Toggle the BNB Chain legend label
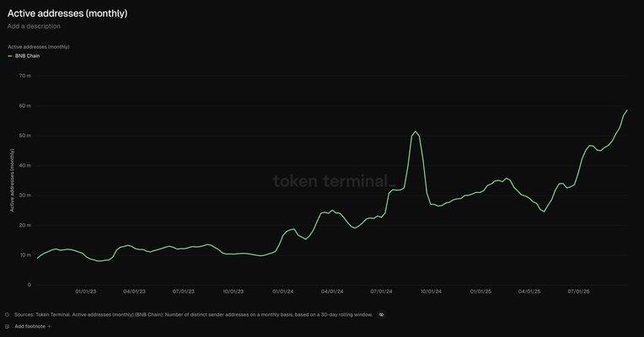The height and width of the screenshot is (337, 644). point(27,56)
